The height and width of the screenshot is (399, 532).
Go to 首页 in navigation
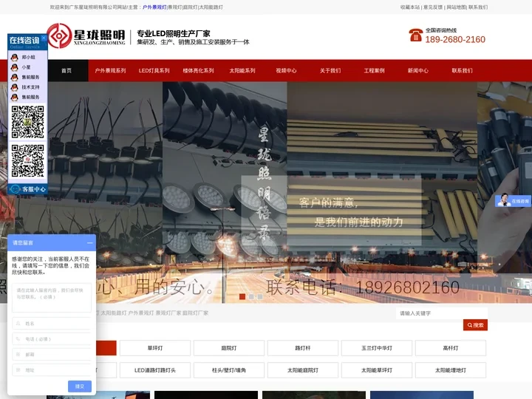[x=66, y=71]
